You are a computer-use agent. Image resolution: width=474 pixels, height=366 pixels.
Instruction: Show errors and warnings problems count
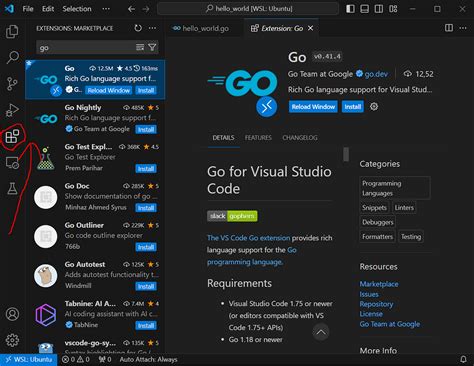pyautogui.click(x=76, y=359)
